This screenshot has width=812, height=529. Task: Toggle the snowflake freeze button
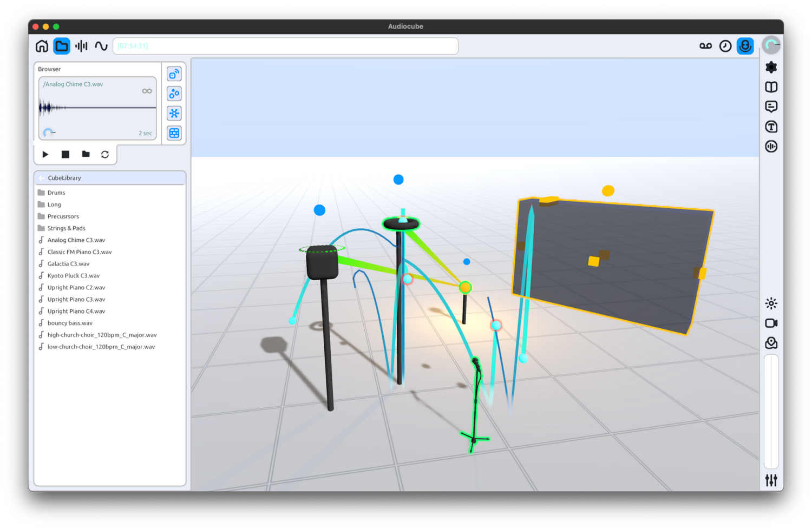pos(174,113)
